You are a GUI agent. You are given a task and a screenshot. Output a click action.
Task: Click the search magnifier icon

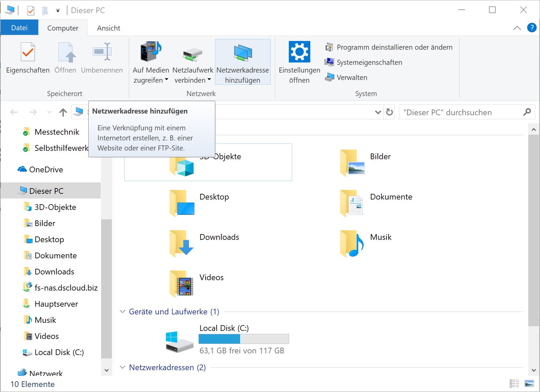tap(527, 112)
